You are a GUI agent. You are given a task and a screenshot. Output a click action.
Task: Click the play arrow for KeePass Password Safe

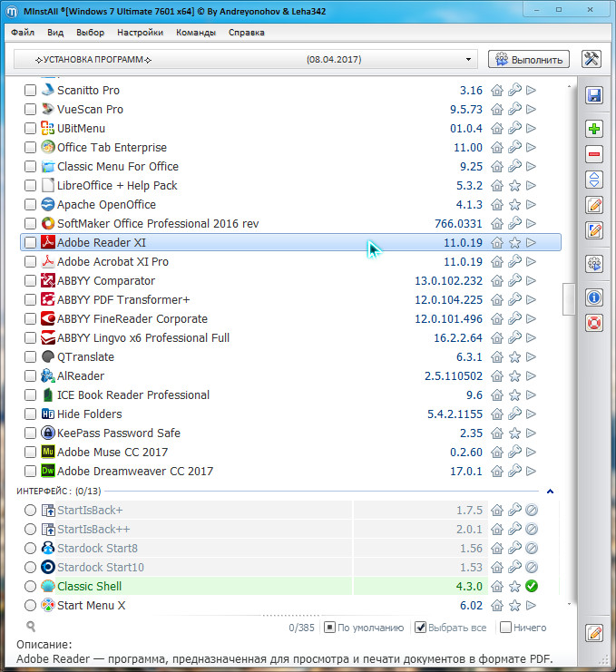[x=531, y=433]
